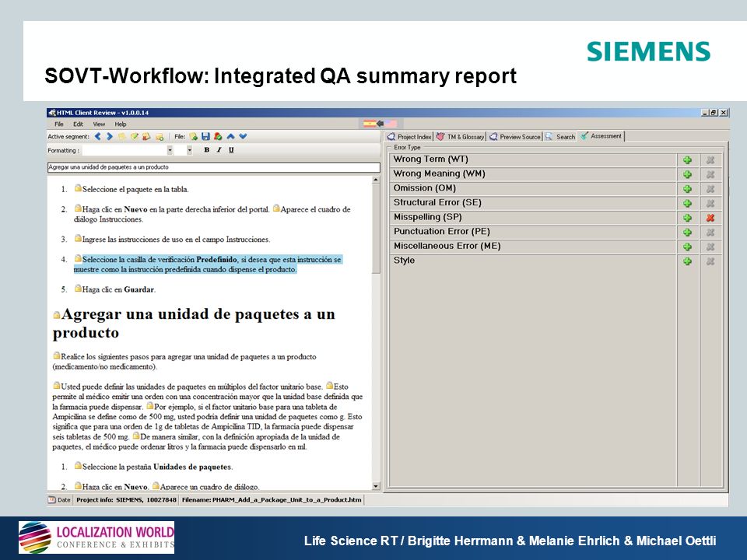Toggle underline formatting

[x=231, y=150]
